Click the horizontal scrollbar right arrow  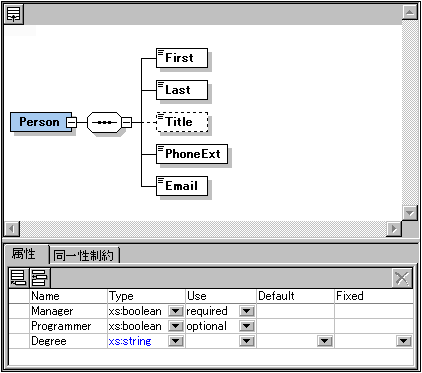(x=394, y=229)
